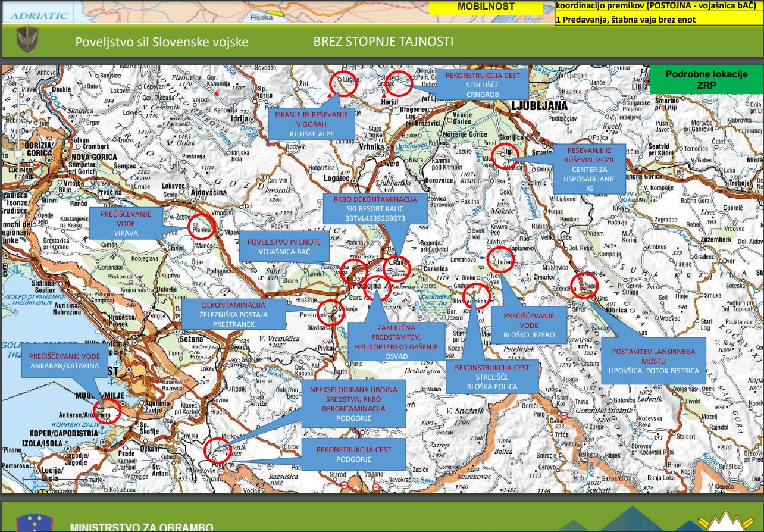Viewport: 764px width, 532px height.
Task: Click the red circle marker at Žlebič
Action: click(x=584, y=286)
